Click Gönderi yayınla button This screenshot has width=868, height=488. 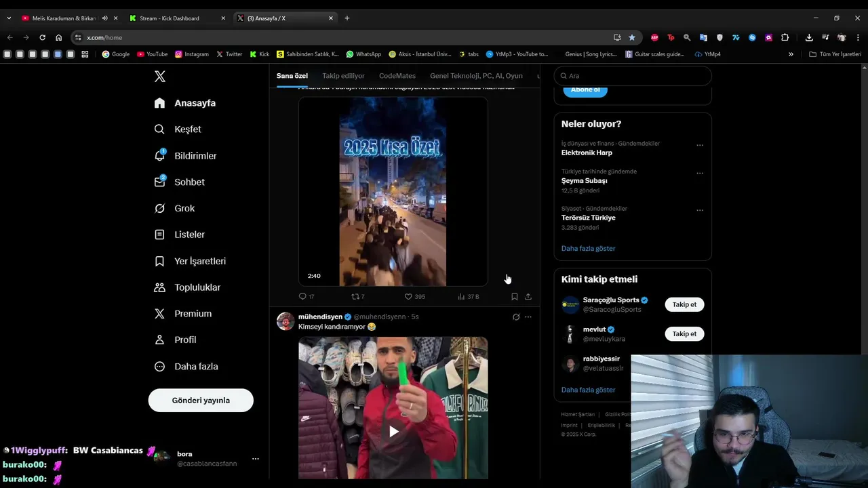tap(201, 401)
